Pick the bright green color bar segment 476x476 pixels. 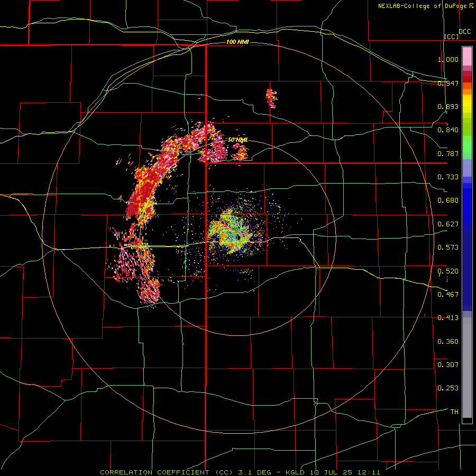tap(467, 144)
